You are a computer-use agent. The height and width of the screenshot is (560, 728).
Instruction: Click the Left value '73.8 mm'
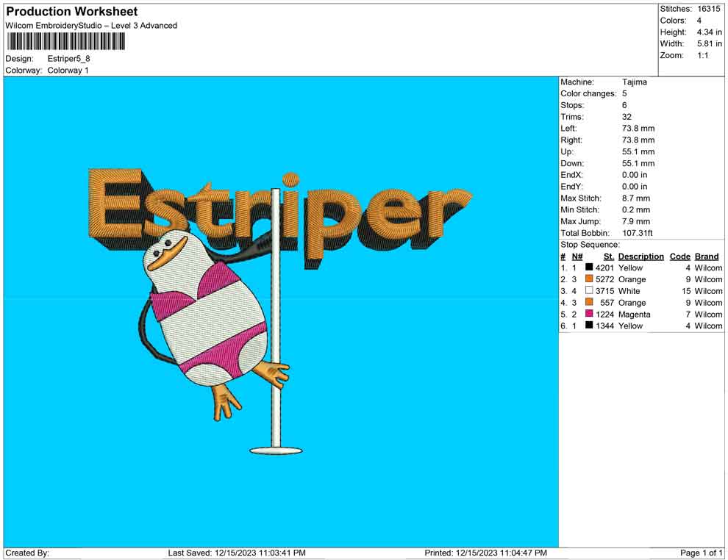click(x=638, y=128)
